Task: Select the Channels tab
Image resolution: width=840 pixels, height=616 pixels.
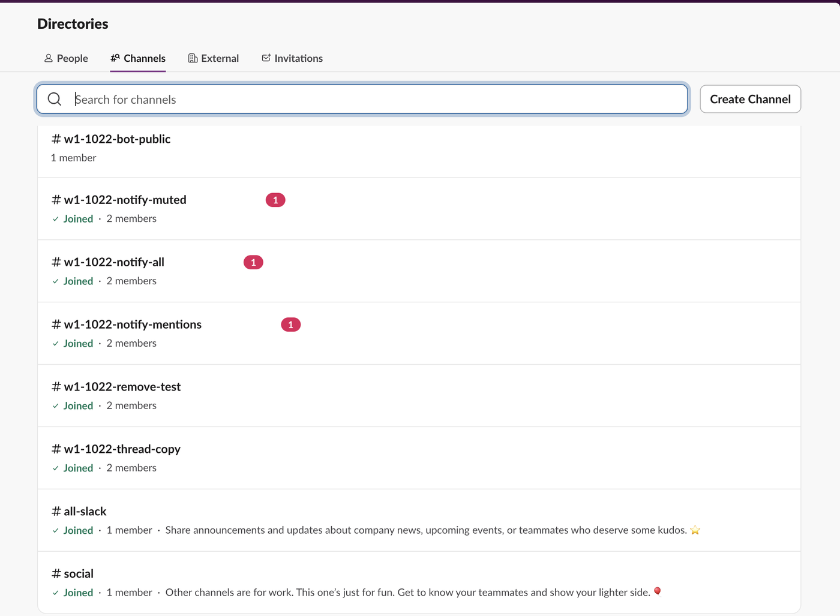Action: [x=138, y=58]
